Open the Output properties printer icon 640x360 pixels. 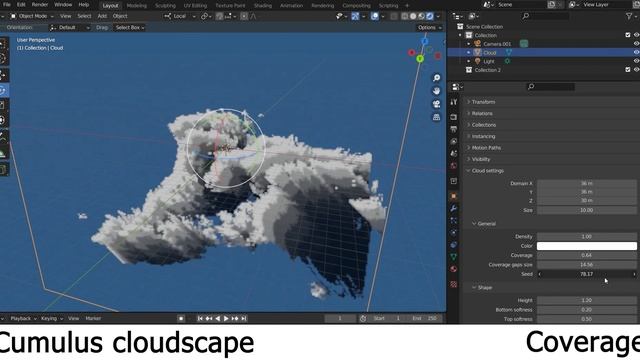[x=453, y=129]
